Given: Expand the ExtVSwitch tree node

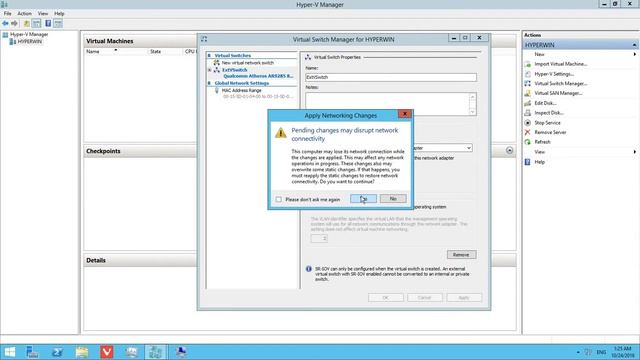Looking at the screenshot, I should click(x=210, y=70).
